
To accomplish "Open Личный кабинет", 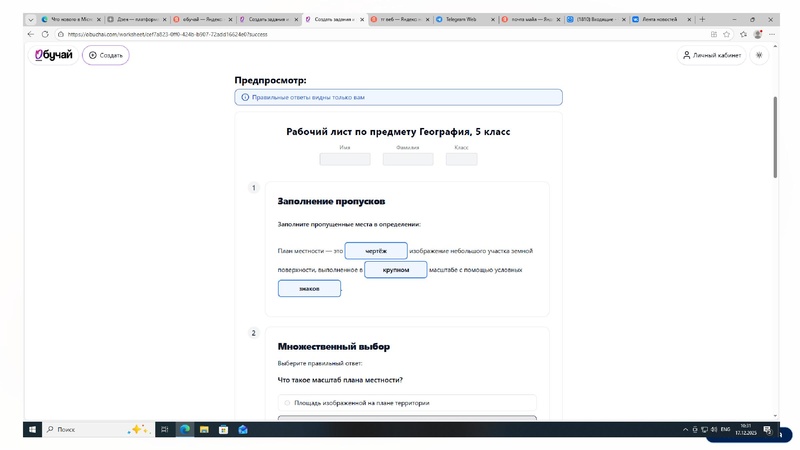I will pos(712,55).
